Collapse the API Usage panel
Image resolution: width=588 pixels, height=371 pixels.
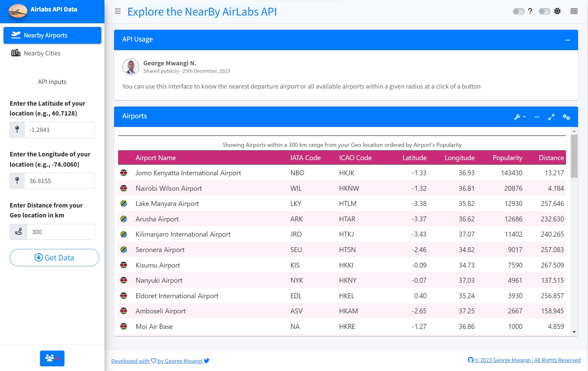click(x=568, y=40)
